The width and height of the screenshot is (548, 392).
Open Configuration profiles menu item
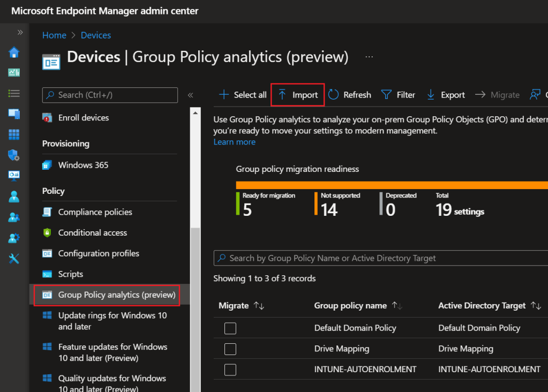click(99, 253)
